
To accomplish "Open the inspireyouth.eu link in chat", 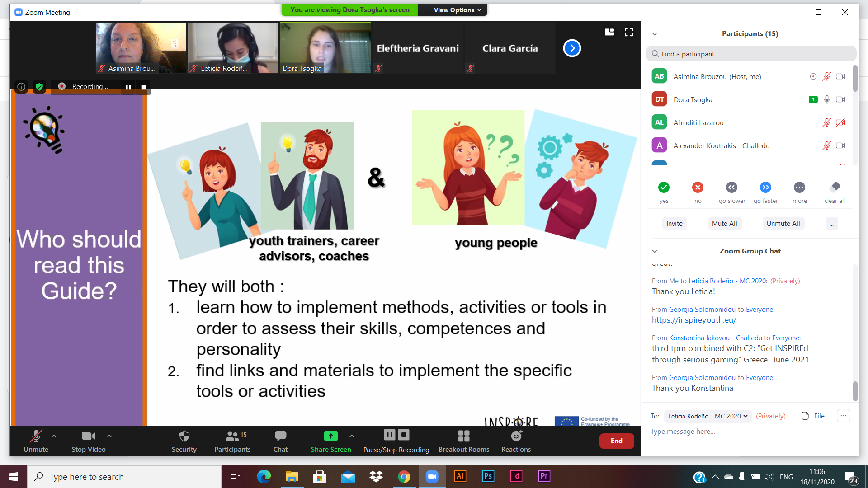I will (694, 320).
